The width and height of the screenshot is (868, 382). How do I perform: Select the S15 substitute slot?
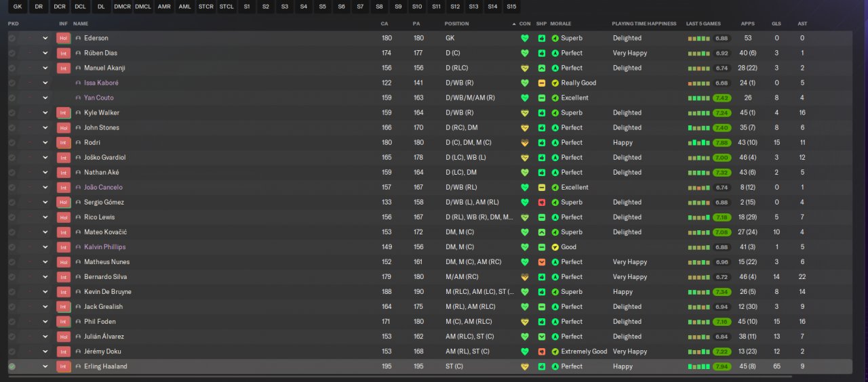511,7
